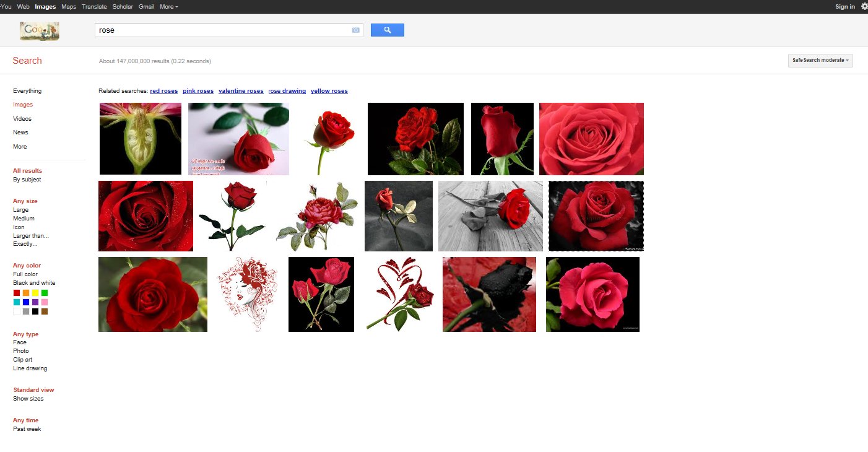868x452 pixels.
Task: Open the cross-section rose bud thumbnail
Action: click(141, 139)
